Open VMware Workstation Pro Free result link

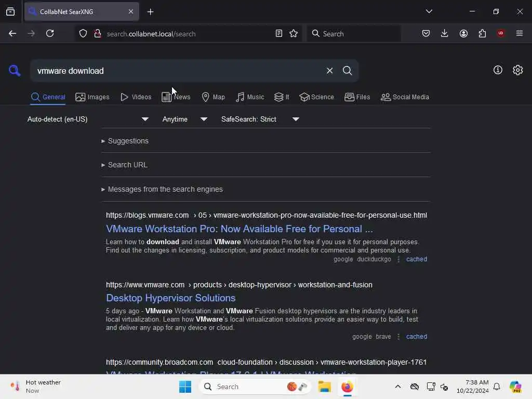[x=239, y=229]
